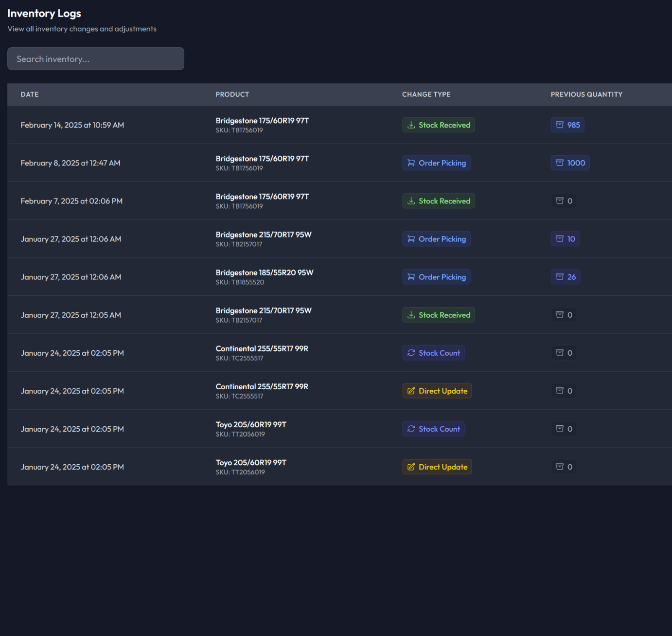Click SKU: TC2555517 in Direct Update row
This screenshot has width=672, height=636.
(x=240, y=396)
